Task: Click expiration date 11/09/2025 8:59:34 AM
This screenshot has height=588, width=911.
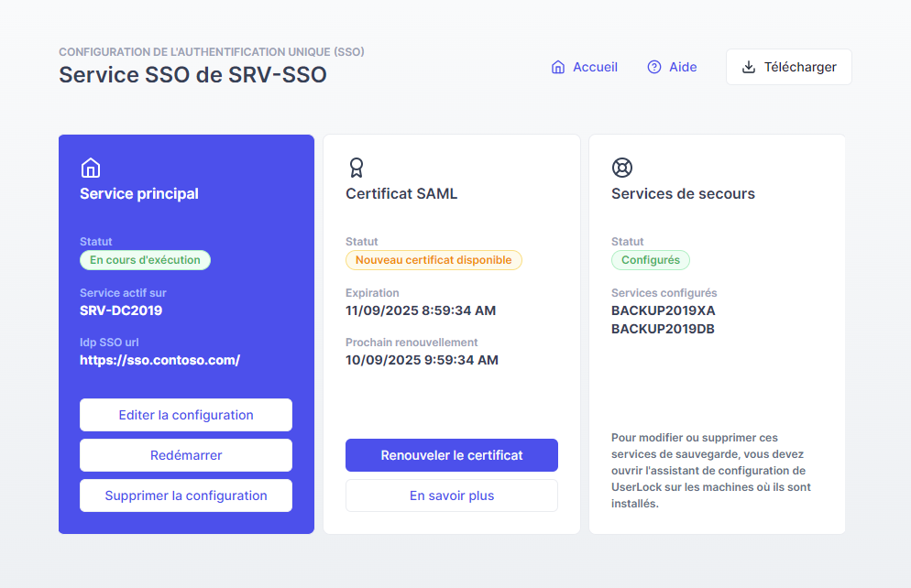Action: click(x=421, y=310)
